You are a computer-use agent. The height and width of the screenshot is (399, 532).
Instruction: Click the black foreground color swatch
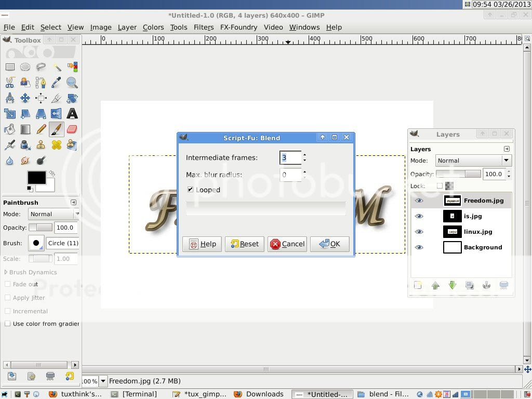point(37,178)
